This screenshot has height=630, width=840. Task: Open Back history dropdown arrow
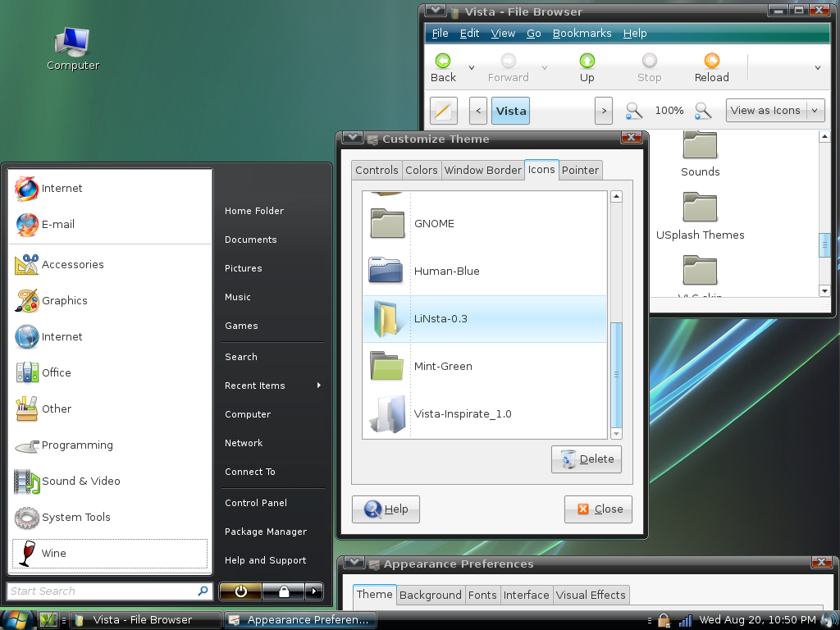[x=472, y=67]
